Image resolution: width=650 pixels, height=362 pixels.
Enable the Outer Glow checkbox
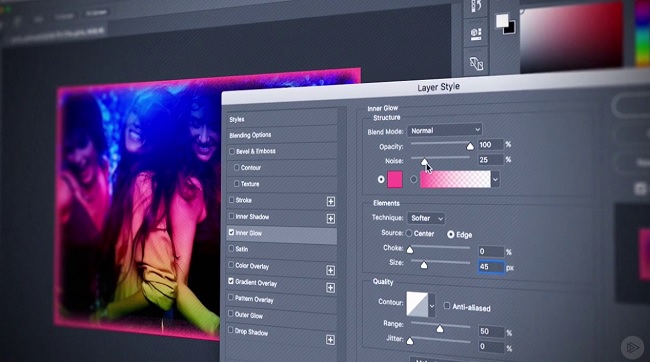[x=230, y=314]
